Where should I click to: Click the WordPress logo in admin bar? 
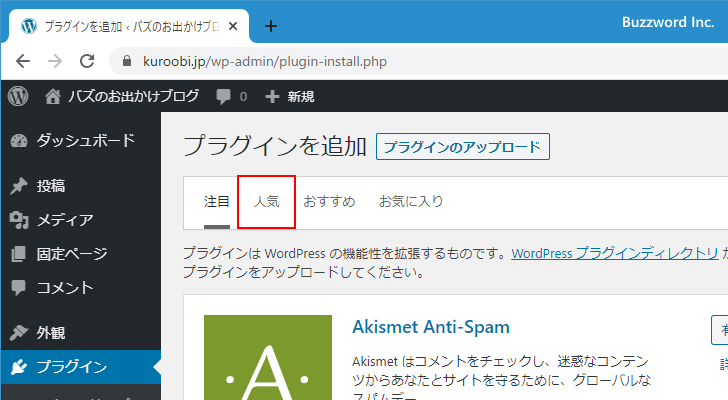[x=18, y=96]
